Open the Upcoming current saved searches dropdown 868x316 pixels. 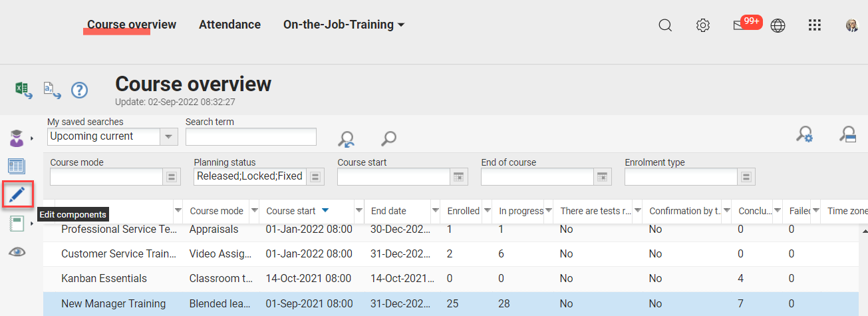[x=169, y=136]
